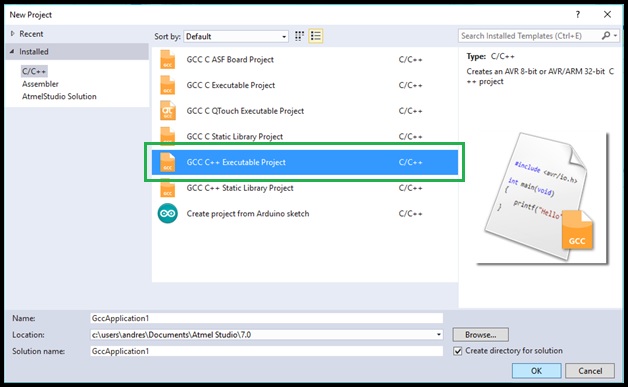This screenshot has height=387, width=628.
Task: Click C/C++ type in QTouch Executable row
Action: pyautogui.click(x=411, y=111)
